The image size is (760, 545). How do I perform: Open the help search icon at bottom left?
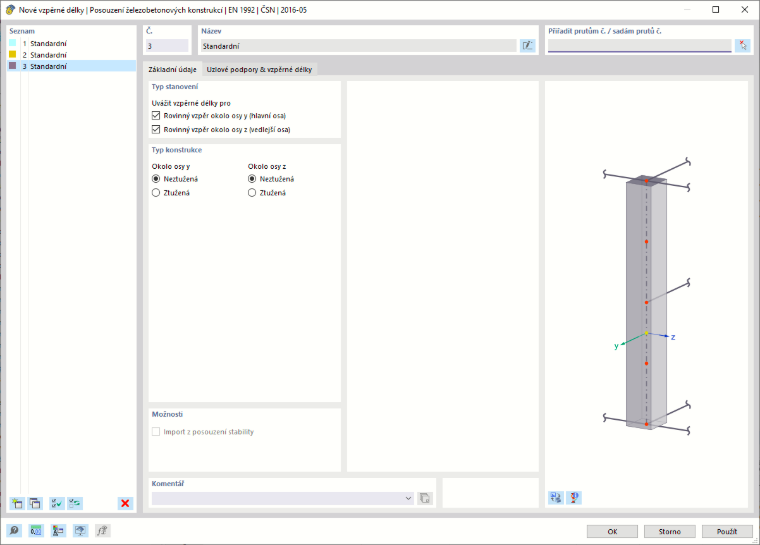tap(14, 531)
